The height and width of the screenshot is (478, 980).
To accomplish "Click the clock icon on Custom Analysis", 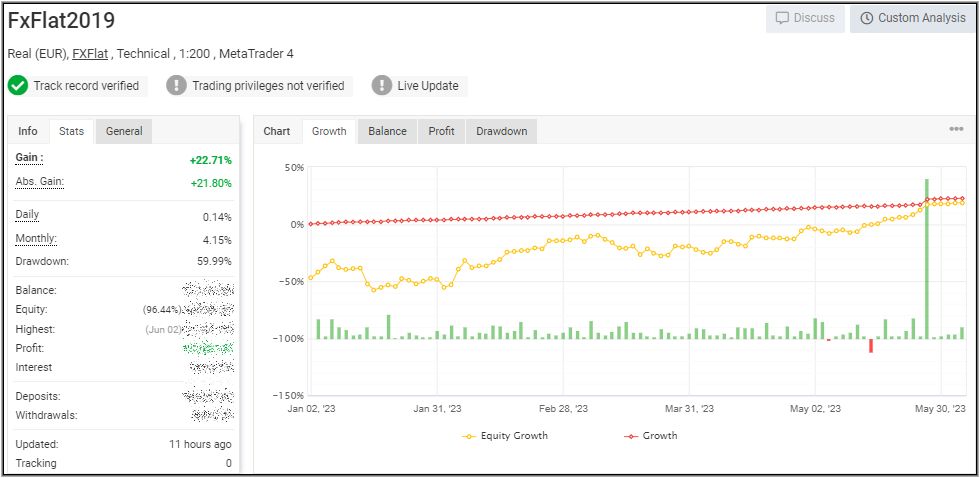I will pos(866,19).
